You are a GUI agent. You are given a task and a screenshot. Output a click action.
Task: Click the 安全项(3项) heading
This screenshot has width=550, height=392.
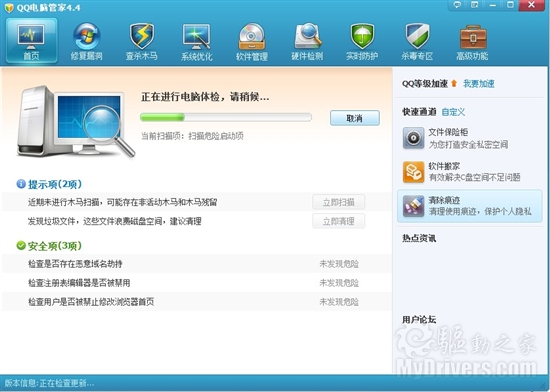(x=55, y=246)
